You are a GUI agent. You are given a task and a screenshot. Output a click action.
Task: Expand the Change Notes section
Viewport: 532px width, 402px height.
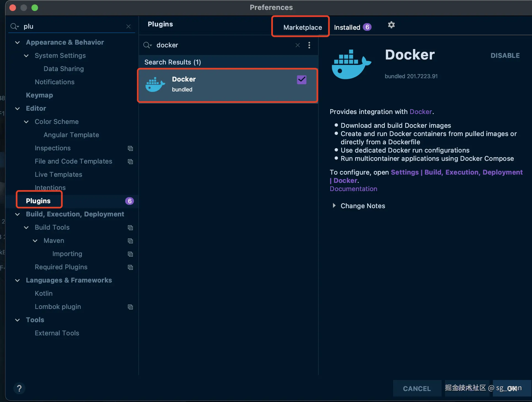334,206
